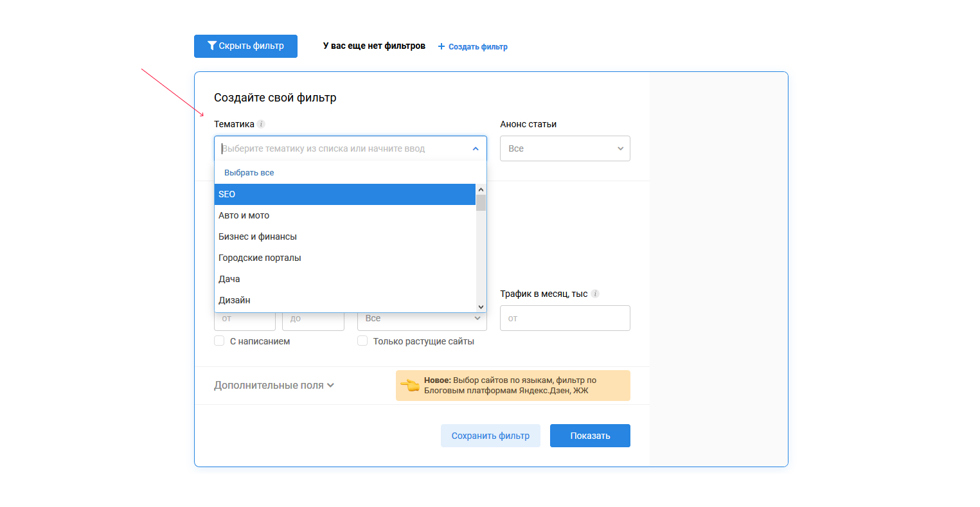Click the topic list scrollbar thumb
Image resolution: width=980 pixels, height=507 pixels.
[x=481, y=202]
